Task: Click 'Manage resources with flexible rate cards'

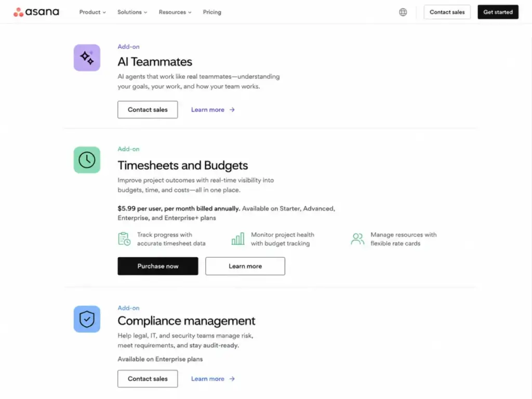Action: tap(403, 239)
